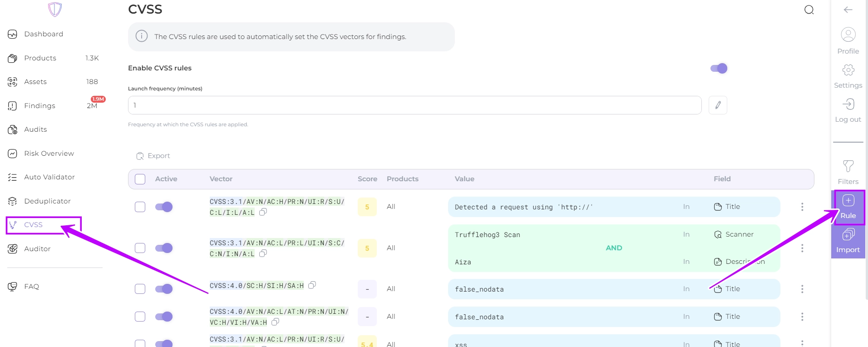This screenshot has height=347, width=868.
Task: Add a new Rule
Action: [848, 207]
